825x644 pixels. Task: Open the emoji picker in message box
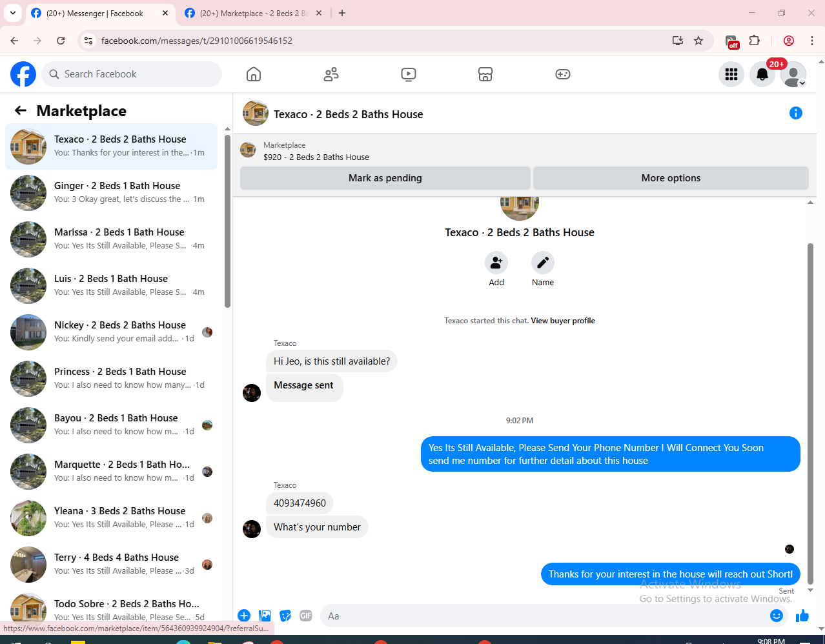[777, 616]
